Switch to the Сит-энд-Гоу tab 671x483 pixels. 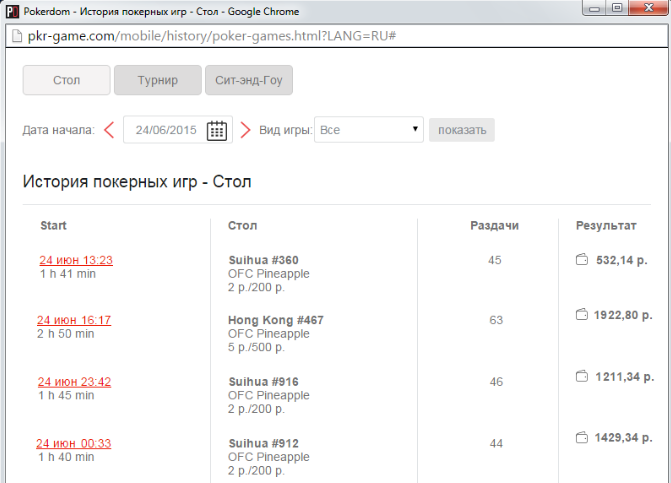(249, 80)
